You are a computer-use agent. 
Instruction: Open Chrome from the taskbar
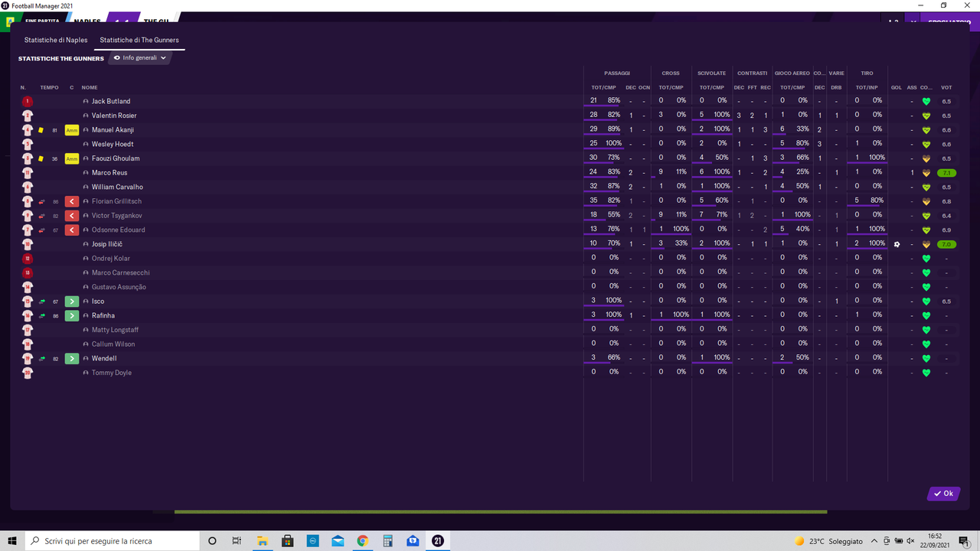(362, 540)
